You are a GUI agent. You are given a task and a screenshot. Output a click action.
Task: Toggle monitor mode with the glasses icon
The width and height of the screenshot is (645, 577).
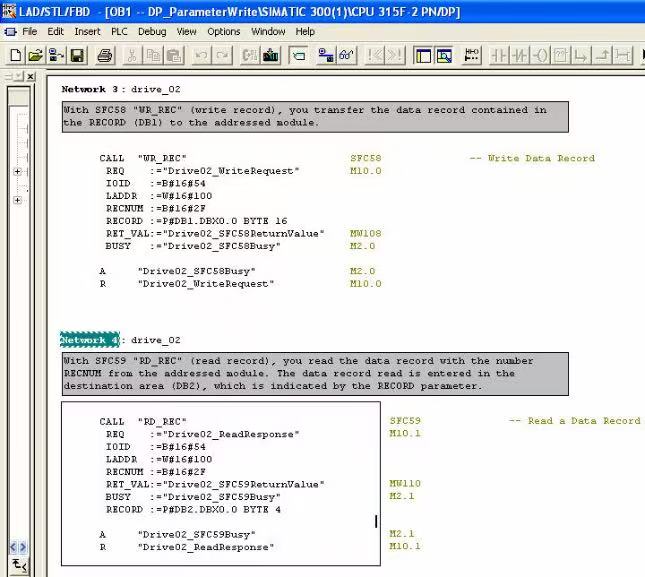pyautogui.click(x=346, y=55)
